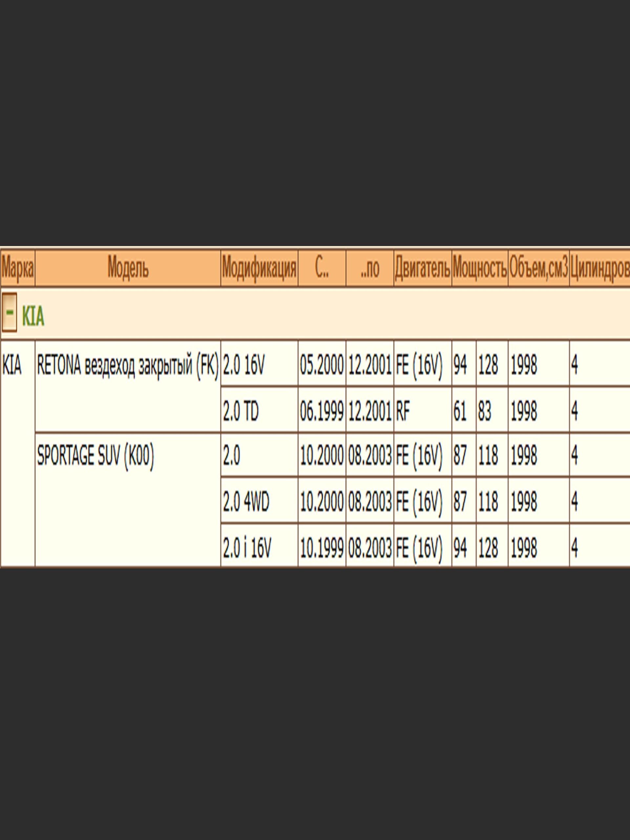Click the '..по' end date column header
Viewport: 630px width, 840px height.
pyautogui.click(x=370, y=268)
